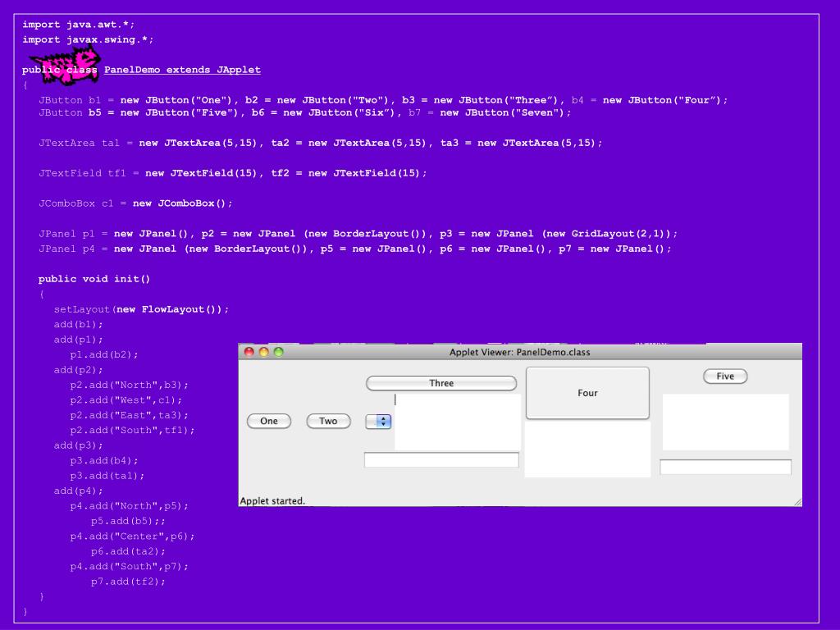This screenshot has height=630, width=840.
Task: Click the Five button
Action: point(725,376)
